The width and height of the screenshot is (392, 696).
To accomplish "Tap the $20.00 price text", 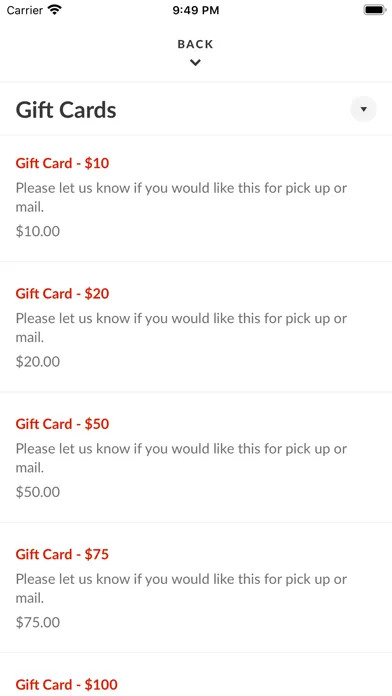I will 38,362.
